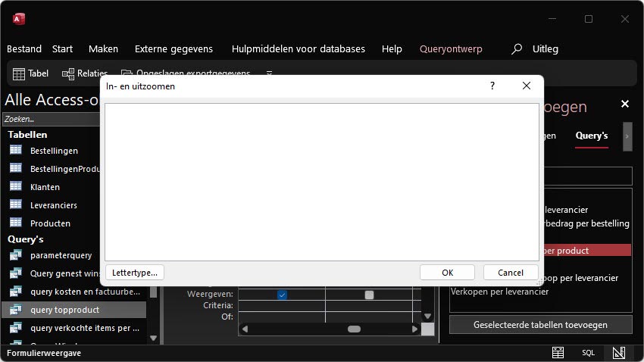644x362 pixels.
Task: Select query topproduct in navigation pane
Action: (x=64, y=310)
